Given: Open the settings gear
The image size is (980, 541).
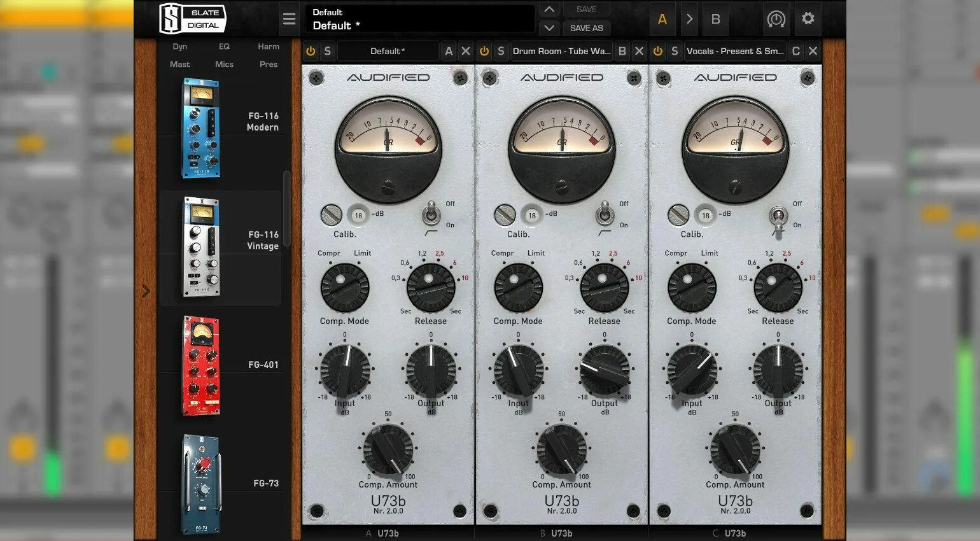Looking at the screenshot, I should click(x=808, y=18).
